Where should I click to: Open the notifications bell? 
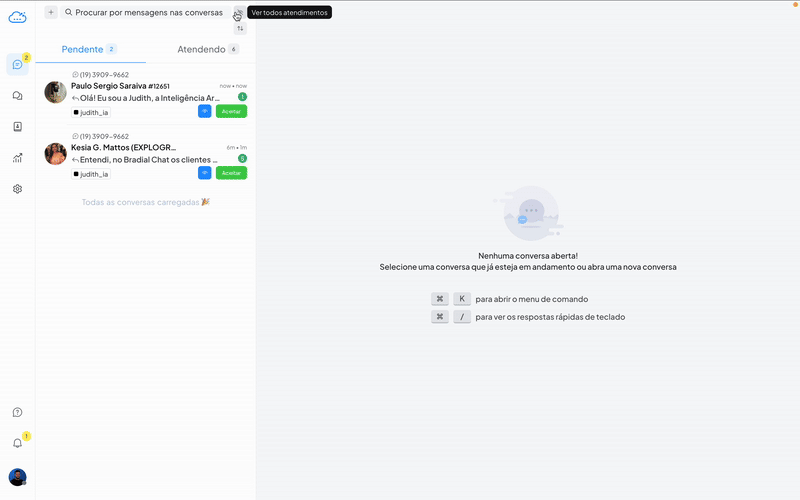[x=17, y=443]
